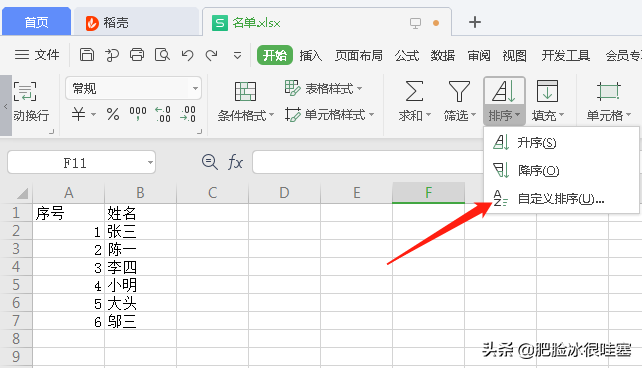Open 条件格式 conditional formatting
Screen dimensions: 642x368
(x=245, y=102)
